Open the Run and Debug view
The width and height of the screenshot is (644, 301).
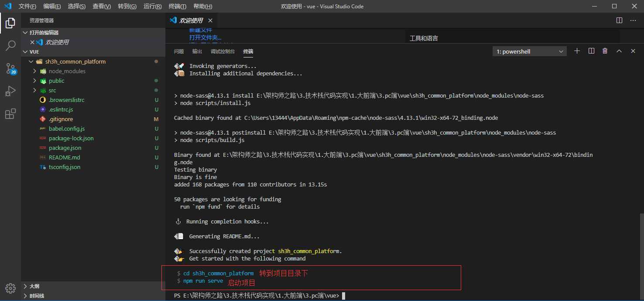pyautogui.click(x=10, y=91)
